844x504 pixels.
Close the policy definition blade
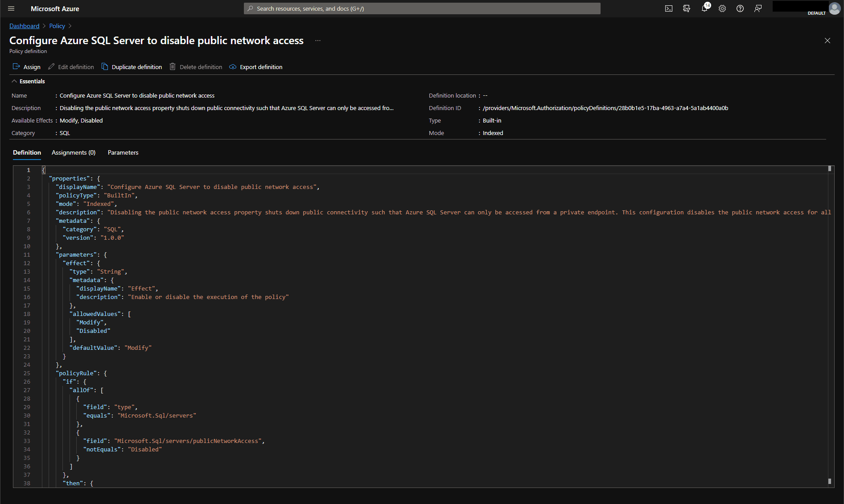(828, 41)
